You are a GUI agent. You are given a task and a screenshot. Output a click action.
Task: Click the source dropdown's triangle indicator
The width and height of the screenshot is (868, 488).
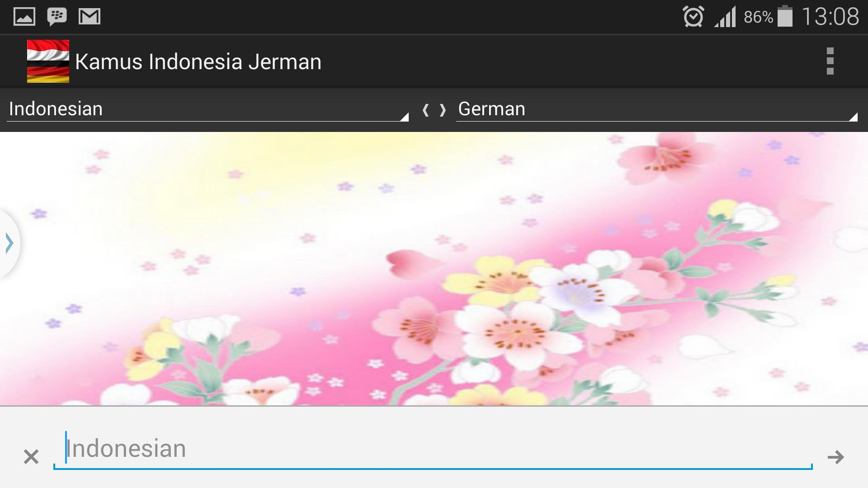pyautogui.click(x=404, y=117)
